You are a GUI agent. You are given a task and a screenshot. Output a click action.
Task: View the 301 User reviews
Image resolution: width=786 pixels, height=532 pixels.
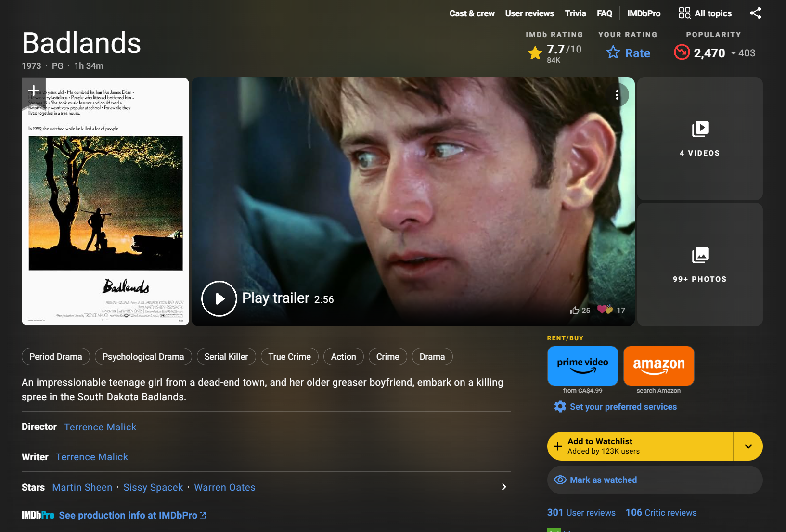(581, 513)
